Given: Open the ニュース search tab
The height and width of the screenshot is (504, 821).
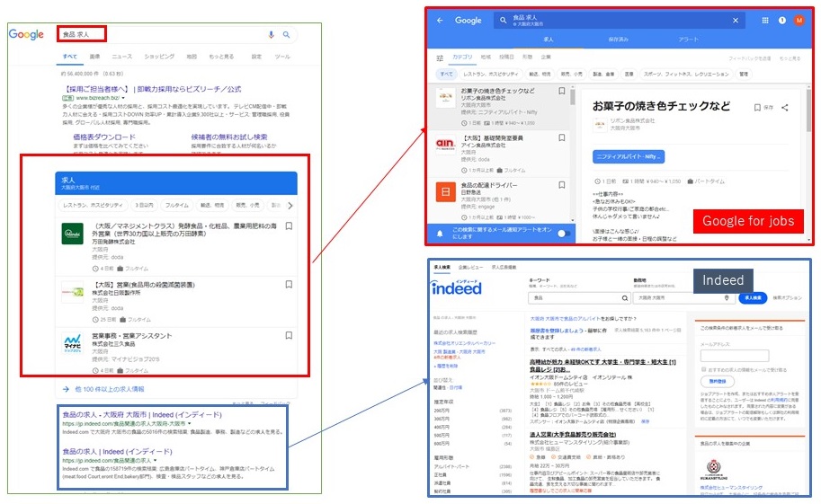Looking at the screenshot, I should click(x=122, y=57).
